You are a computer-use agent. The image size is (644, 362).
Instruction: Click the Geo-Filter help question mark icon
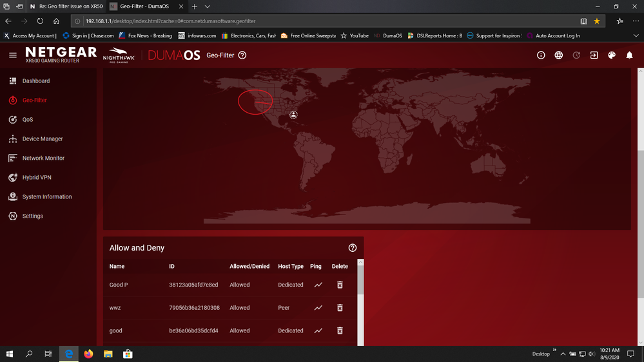(x=242, y=55)
